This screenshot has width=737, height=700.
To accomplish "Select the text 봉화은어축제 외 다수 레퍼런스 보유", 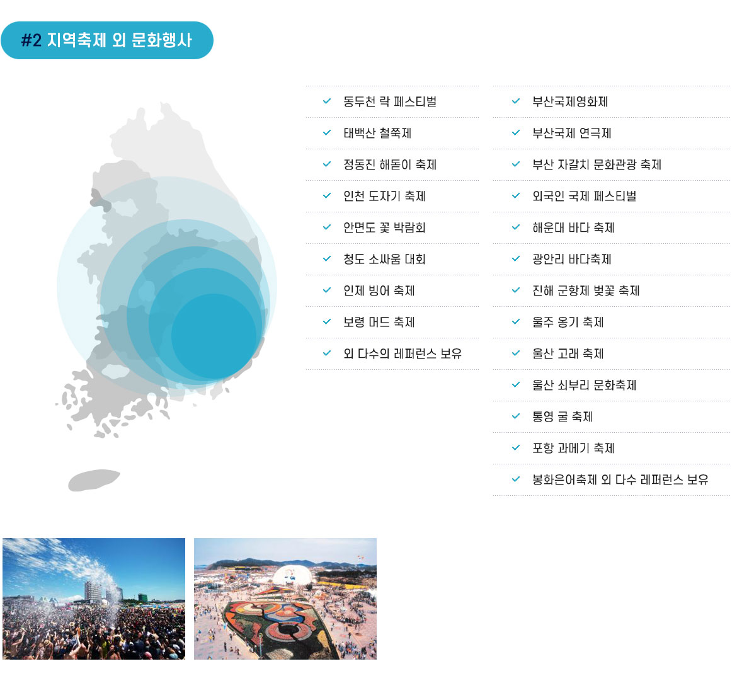I will coord(620,479).
